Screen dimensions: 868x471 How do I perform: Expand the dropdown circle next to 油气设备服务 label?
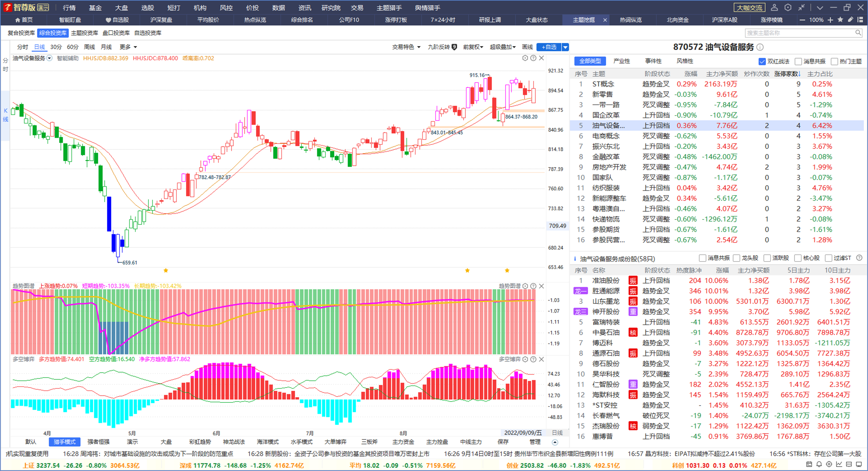coord(49,58)
